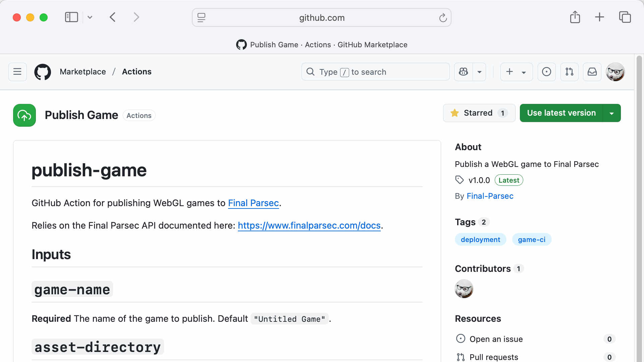Select the Publish Game tab

[x=321, y=45]
